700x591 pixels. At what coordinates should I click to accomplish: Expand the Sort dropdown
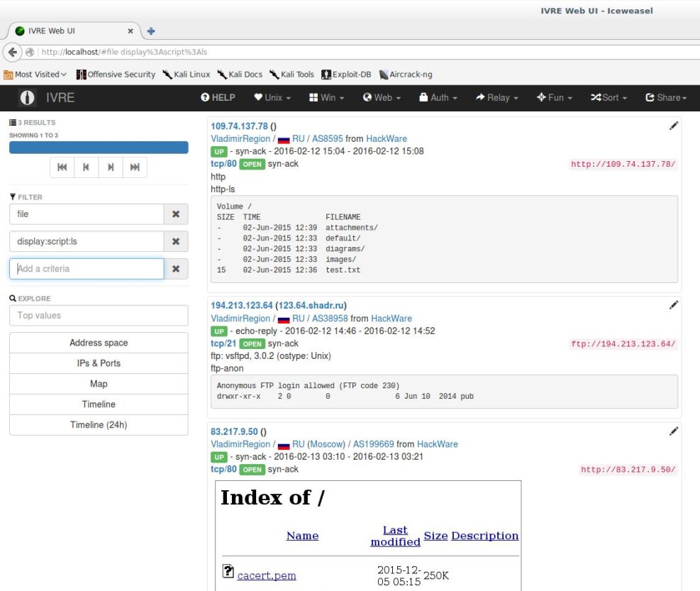coord(609,98)
